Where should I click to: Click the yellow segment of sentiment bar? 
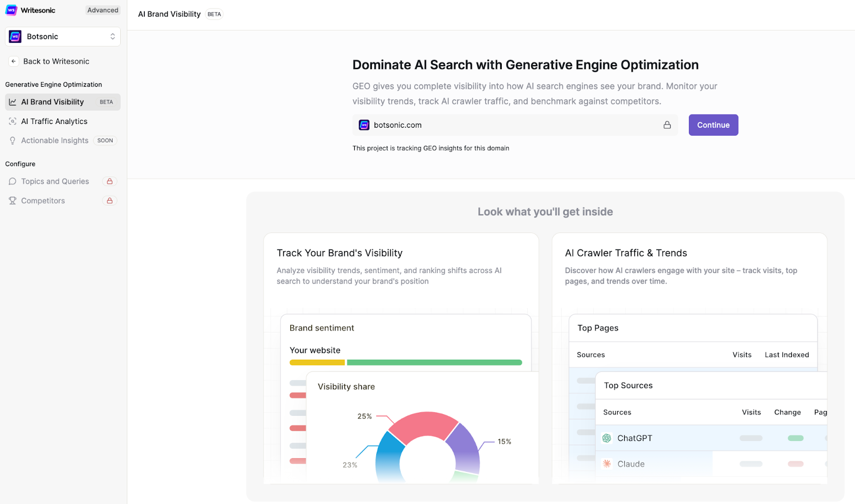(x=317, y=362)
